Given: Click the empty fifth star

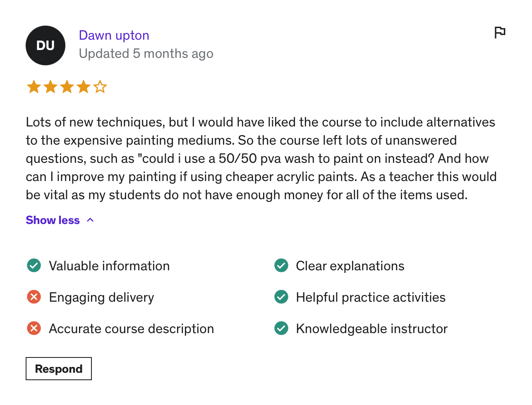Looking at the screenshot, I should pyautogui.click(x=100, y=87).
